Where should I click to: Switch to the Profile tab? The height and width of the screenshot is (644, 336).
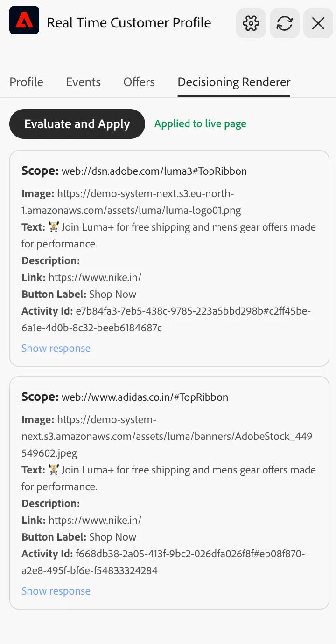pos(27,82)
